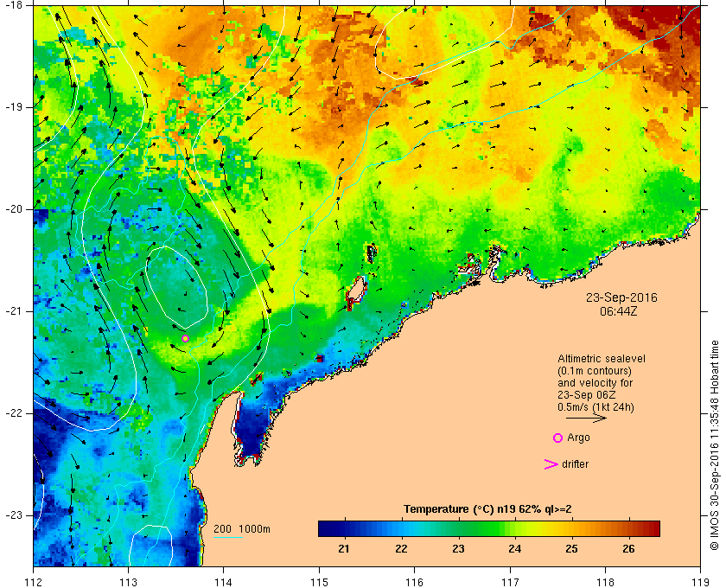Screen dimensions: 726x588
Task: Click latitude axis label '-23'
Action: [x=14, y=515]
